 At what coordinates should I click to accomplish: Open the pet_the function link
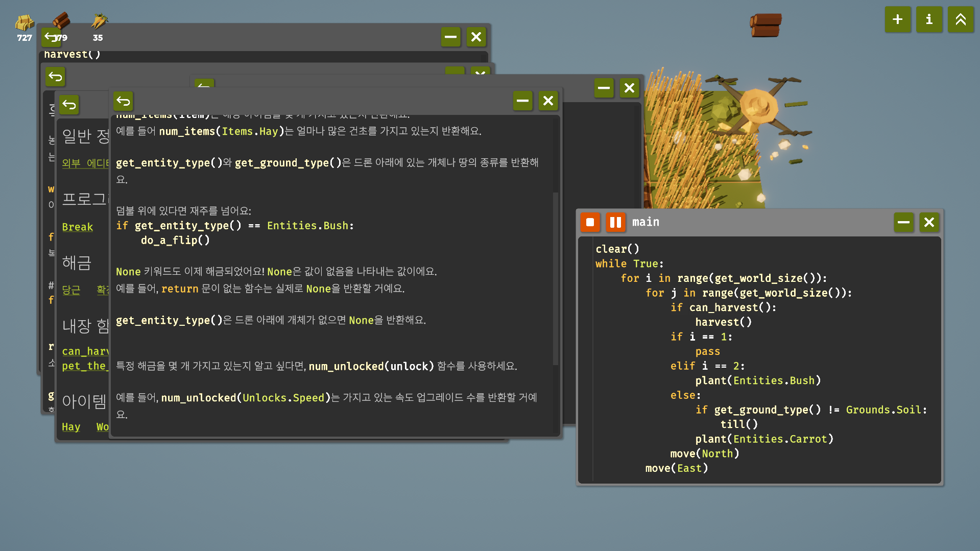84,366
